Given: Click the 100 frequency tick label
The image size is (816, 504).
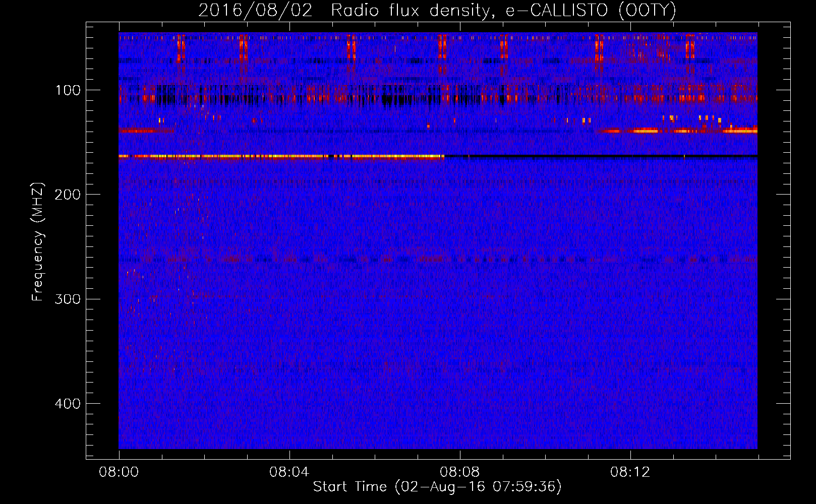Looking at the screenshot, I should (68, 90).
